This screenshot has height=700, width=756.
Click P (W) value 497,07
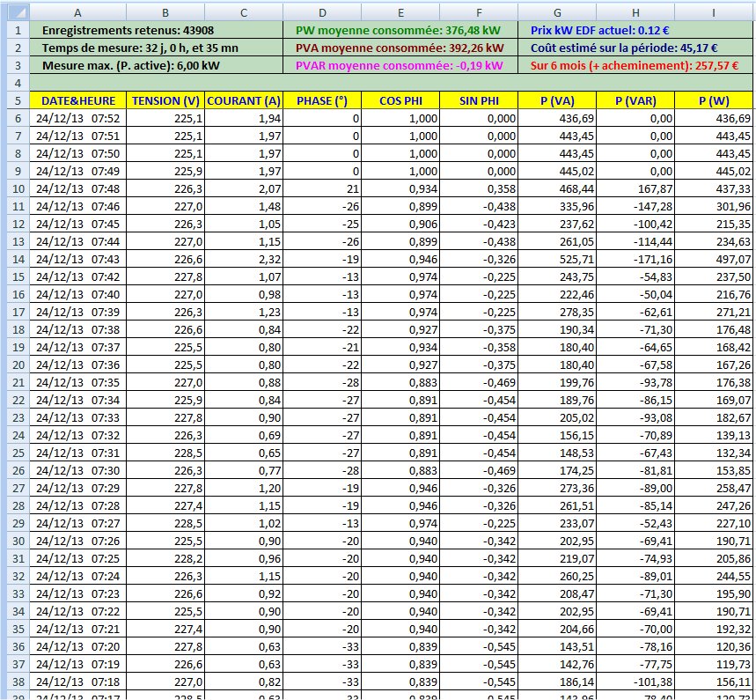pos(714,259)
